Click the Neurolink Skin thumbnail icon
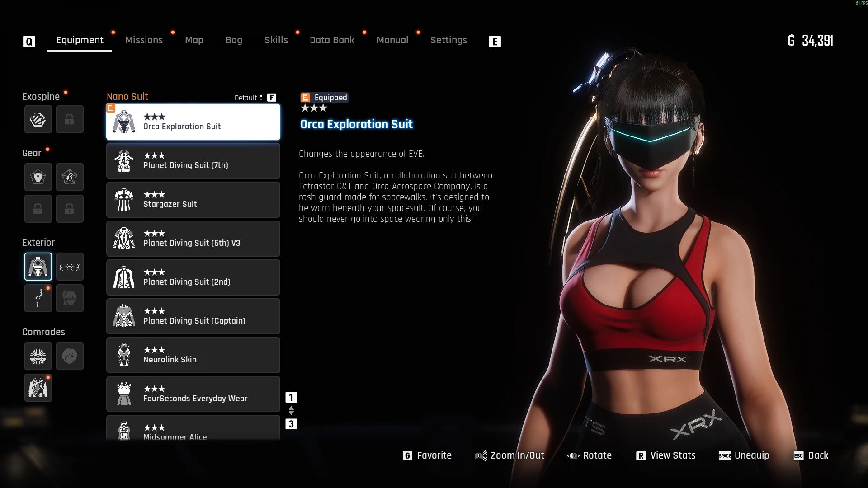Viewport: 868px width, 488px height. point(124,355)
